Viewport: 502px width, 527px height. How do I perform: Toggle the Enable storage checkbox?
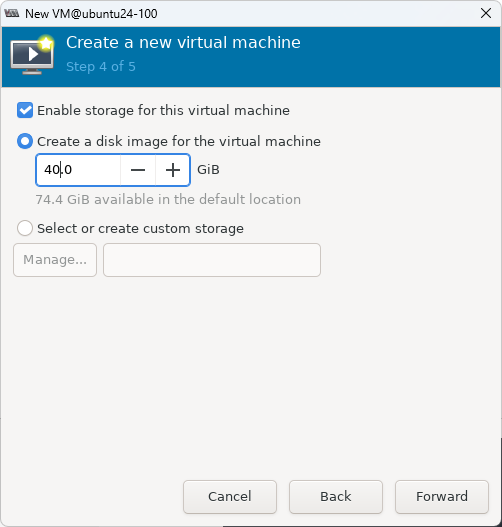(x=25, y=110)
